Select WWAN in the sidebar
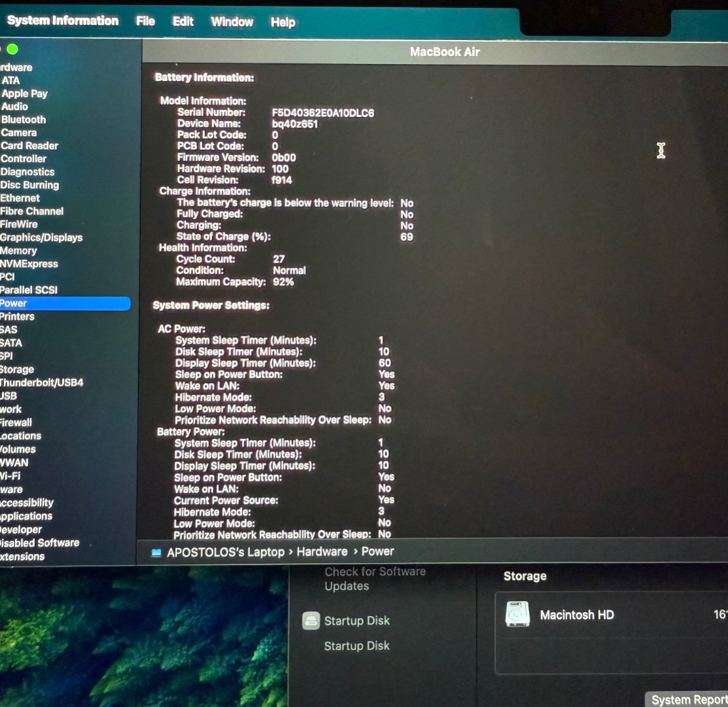This screenshot has height=707, width=728. coord(14,463)
